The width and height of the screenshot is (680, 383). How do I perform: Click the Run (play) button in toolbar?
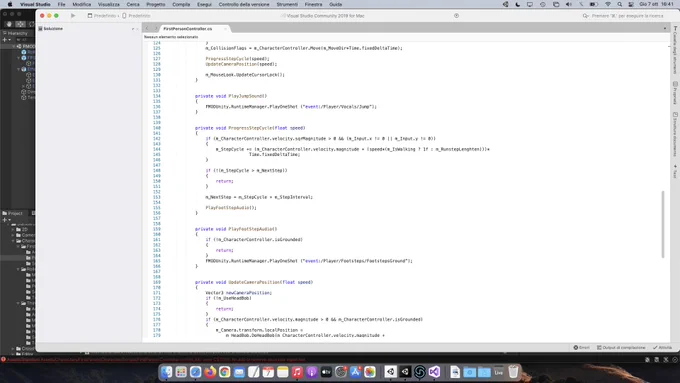[x=73, y=16]
